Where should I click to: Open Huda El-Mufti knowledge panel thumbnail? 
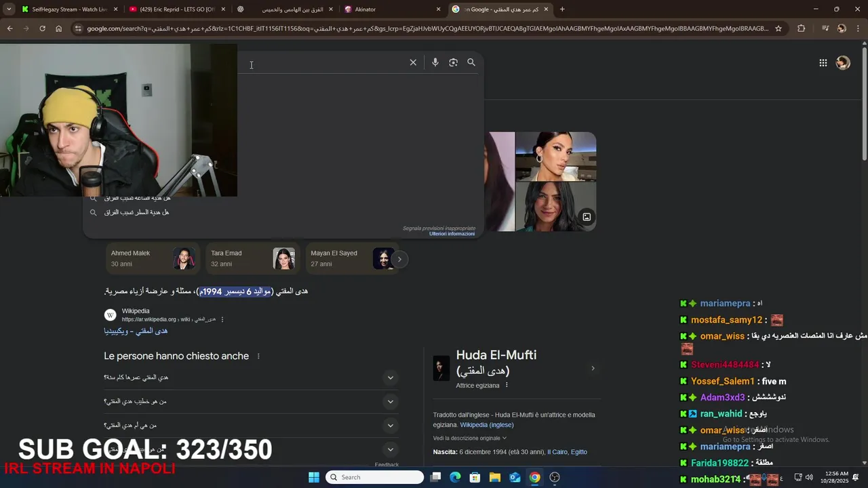tap(441, 369)
